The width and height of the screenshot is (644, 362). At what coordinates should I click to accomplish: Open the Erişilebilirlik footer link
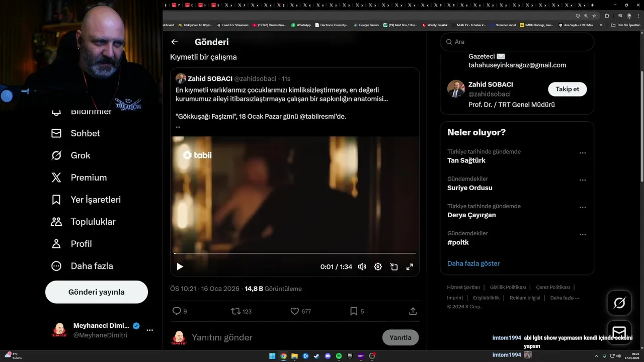tap(487, 298)
